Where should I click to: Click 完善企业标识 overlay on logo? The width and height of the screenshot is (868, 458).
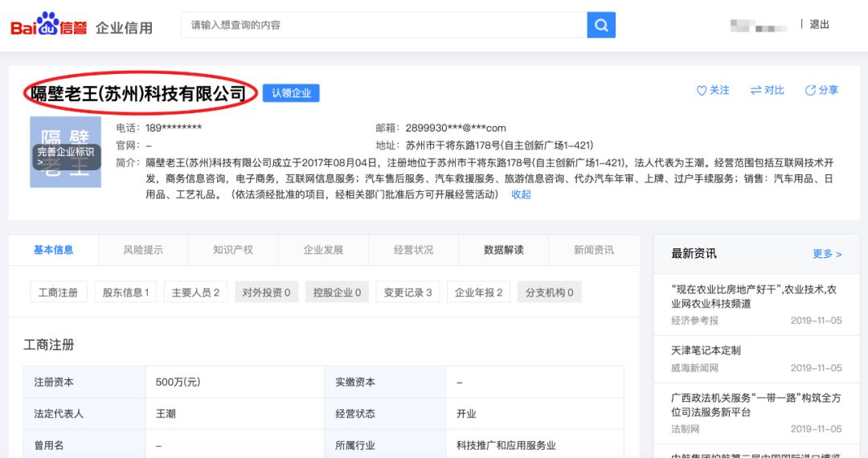tap(66, 156)
